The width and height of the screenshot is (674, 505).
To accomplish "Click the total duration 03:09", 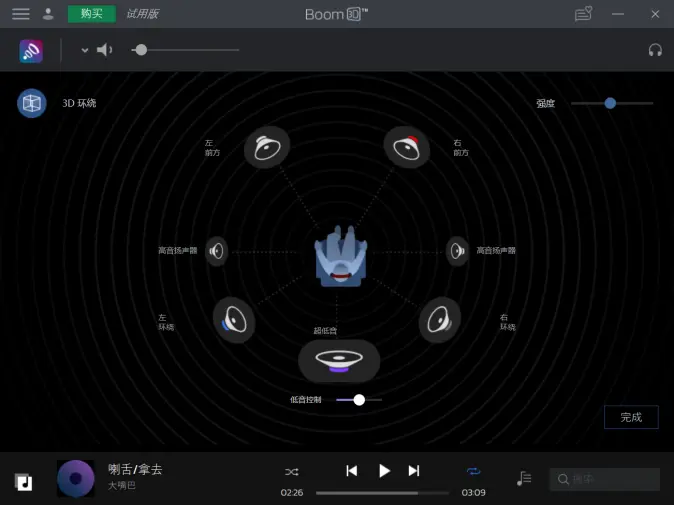I will tap(473, 493).
